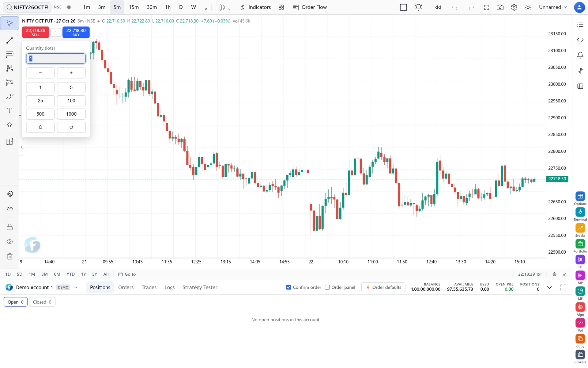Show Closed positions filter
The width and height of the screenshot is (588, 368).
42,302
